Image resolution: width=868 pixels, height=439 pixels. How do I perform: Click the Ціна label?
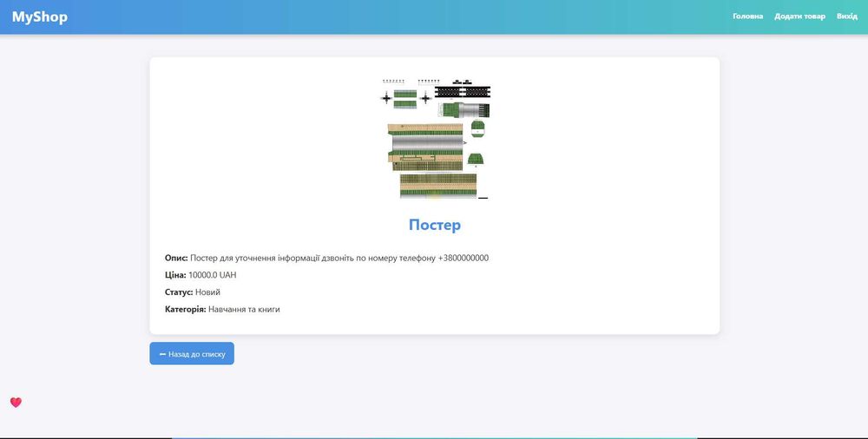pyautogui.click(x=175, y=274)
